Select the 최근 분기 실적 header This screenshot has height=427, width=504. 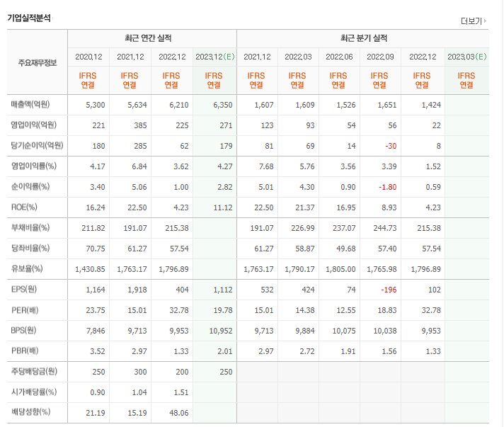364,38
